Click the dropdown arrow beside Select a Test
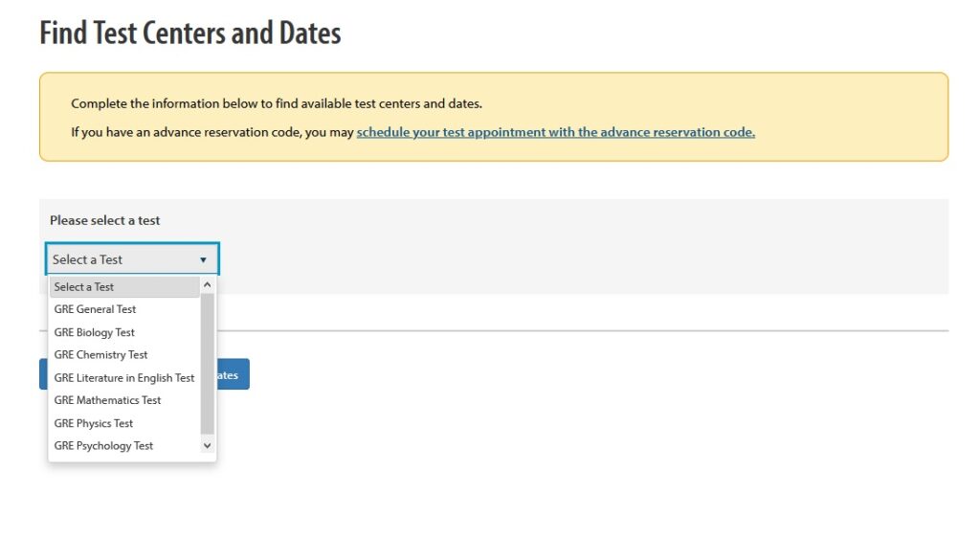980x560 pixels. pos(203,259)
